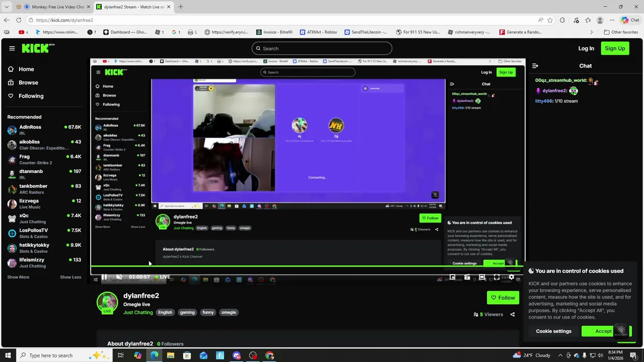Open the Copilot Chat button

630,20
